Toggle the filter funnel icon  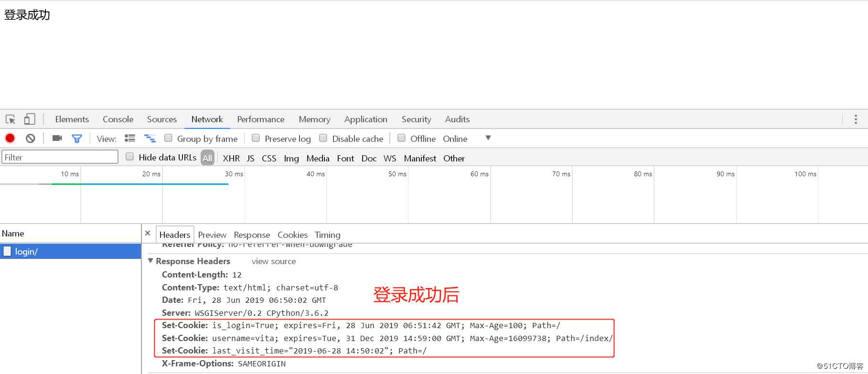[77, 139]
